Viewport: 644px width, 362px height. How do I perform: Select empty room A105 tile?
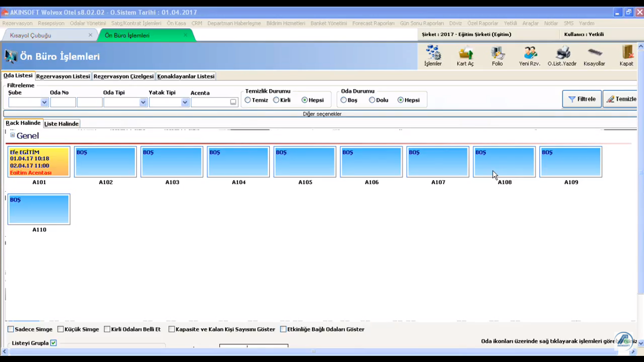[305, 162]
